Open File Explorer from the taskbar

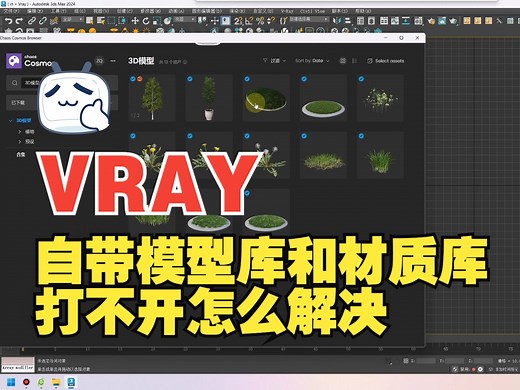click(x=56, y=382)
